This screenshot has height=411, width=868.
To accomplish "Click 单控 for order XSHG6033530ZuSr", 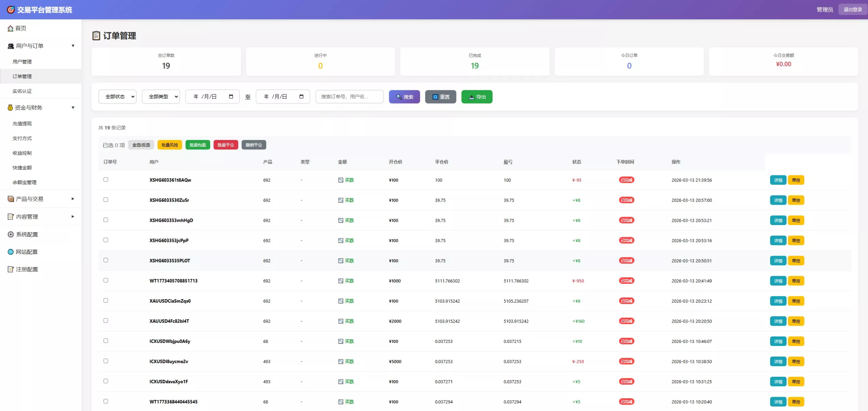I will point(796,200).
